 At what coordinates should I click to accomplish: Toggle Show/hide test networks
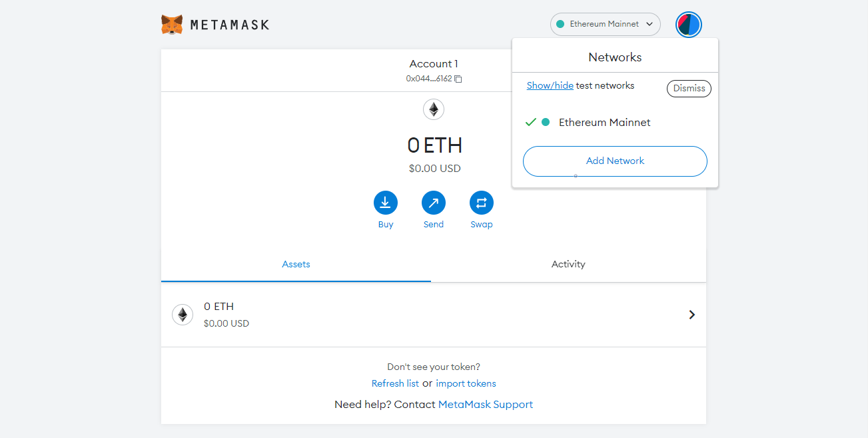[550, 85]
